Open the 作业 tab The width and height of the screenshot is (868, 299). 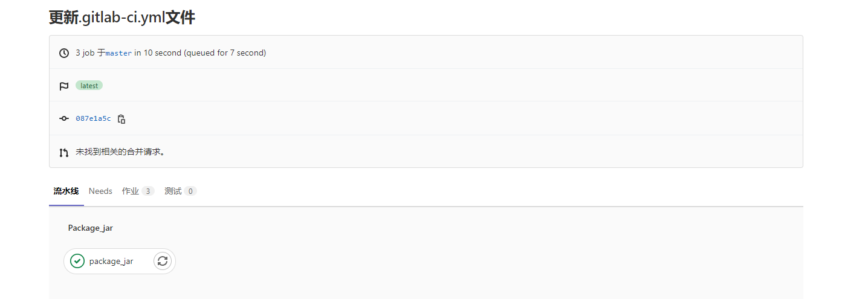click(131, 191)
